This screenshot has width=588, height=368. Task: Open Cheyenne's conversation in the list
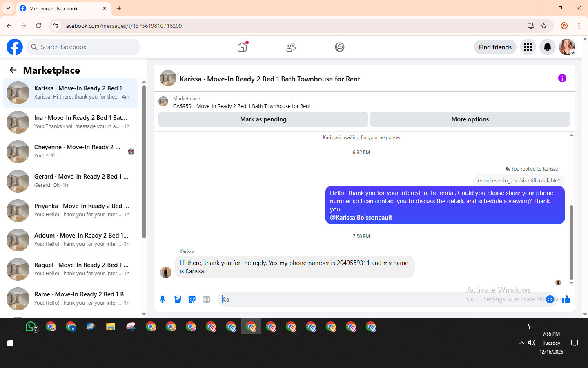pos(70,152)
